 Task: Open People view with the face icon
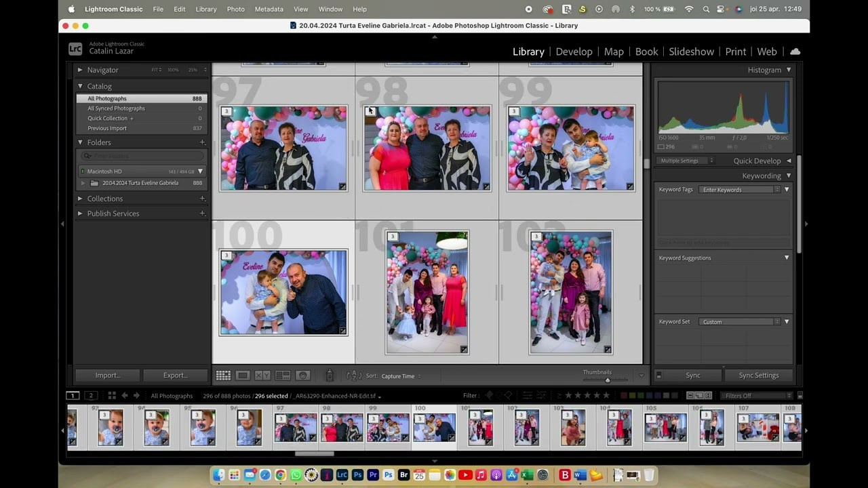point(304,375)
